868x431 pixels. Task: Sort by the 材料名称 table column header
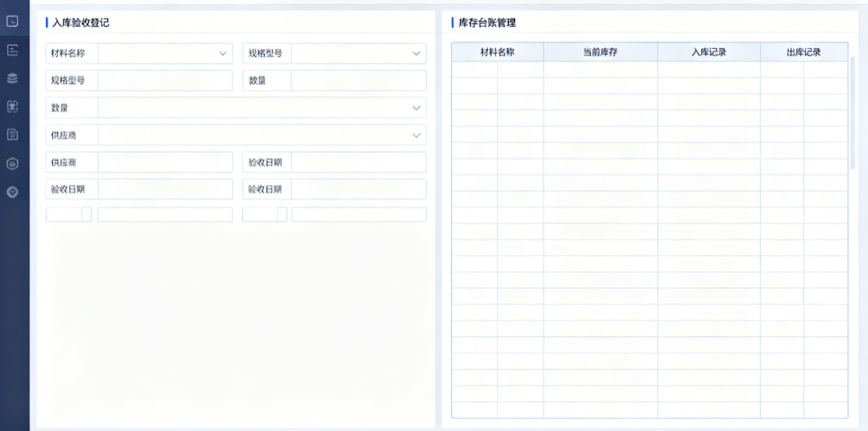point(498,52)
